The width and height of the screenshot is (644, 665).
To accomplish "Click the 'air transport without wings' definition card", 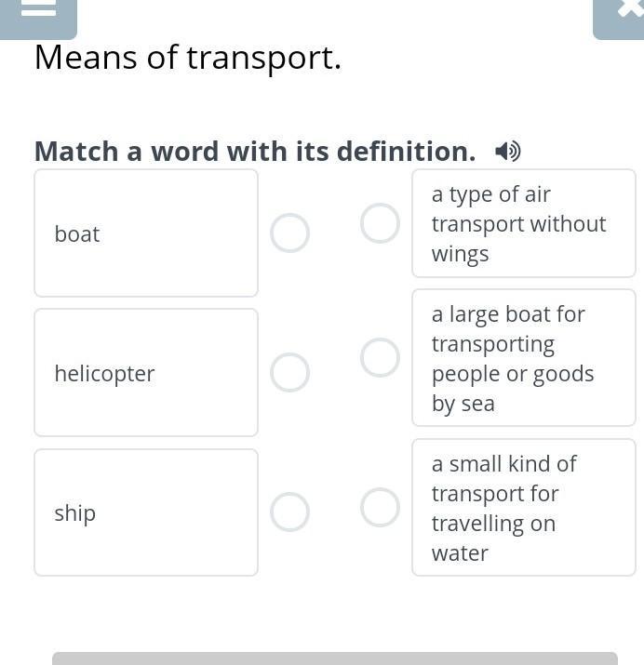I will (524, 223).
